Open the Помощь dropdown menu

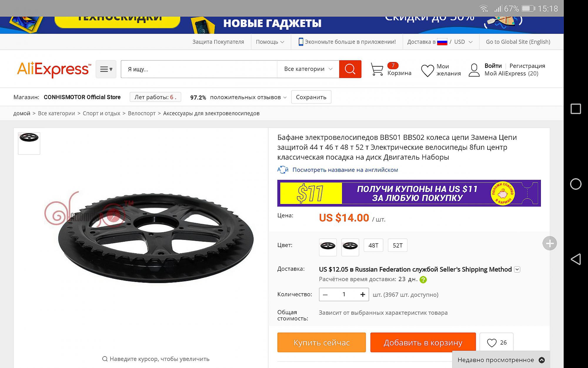270,42
